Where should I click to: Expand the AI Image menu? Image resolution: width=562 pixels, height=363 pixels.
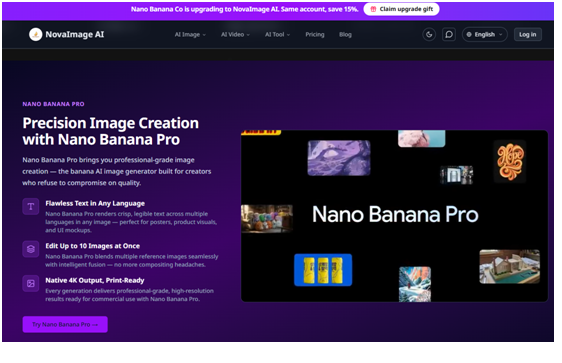[x=190, y=34]
